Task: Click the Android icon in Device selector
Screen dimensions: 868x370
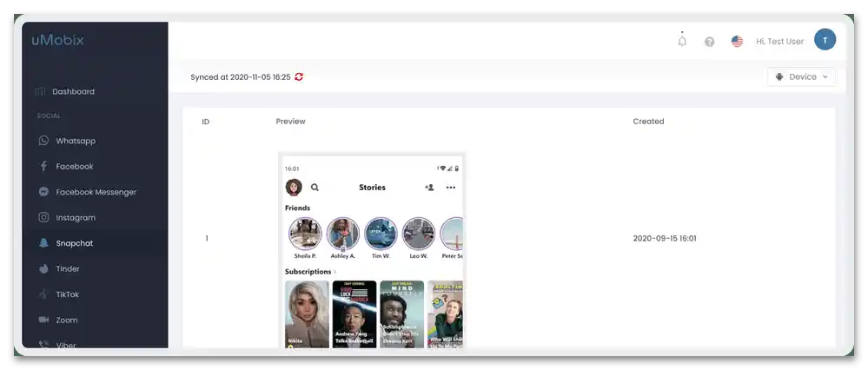Action: coord(779,77)
